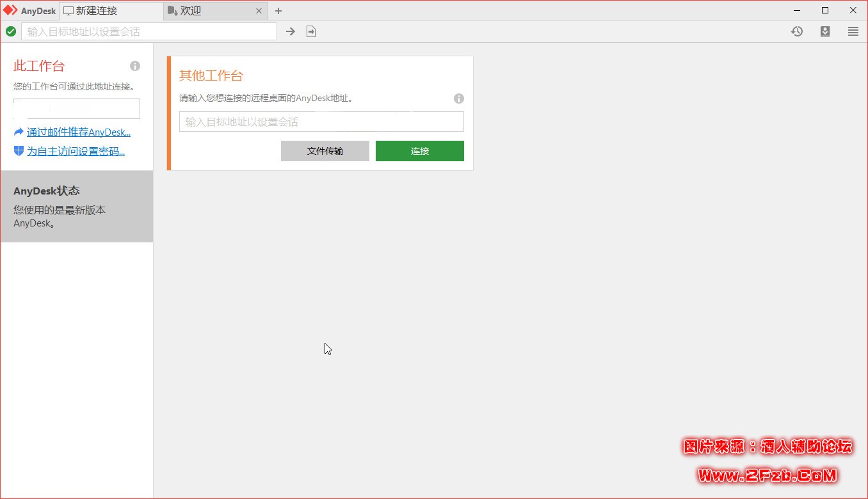Add a new tab with plus button
Image resolution: width=868 pixels, height=499 pixels.
pos(278,11)
